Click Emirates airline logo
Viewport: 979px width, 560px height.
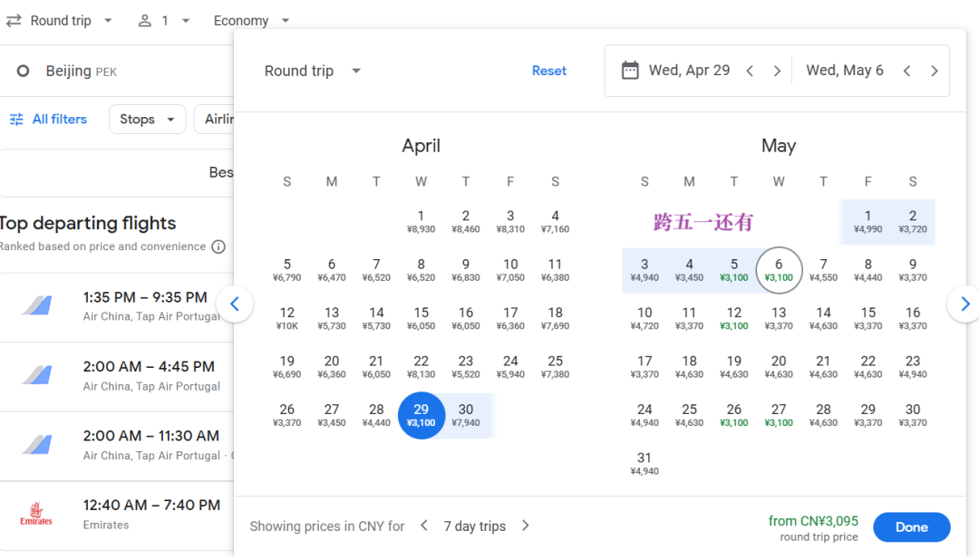tap(36, 515)
